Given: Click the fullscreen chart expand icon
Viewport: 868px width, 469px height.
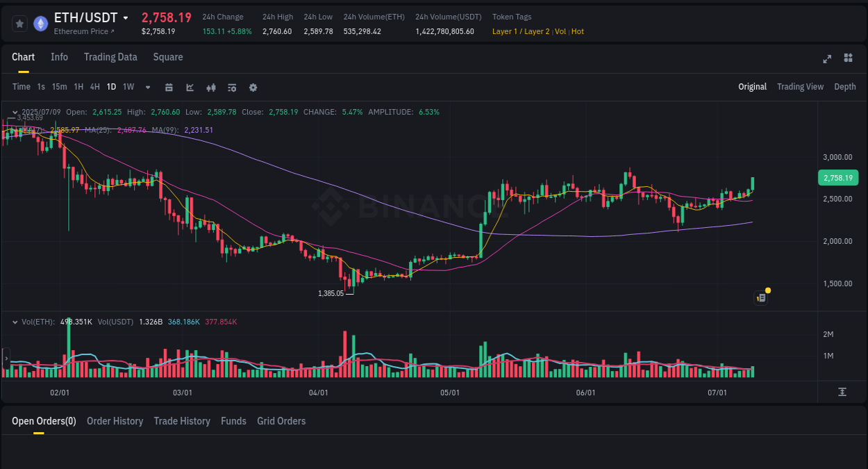Looking at the screenshot, I should (x=826, y=58).
